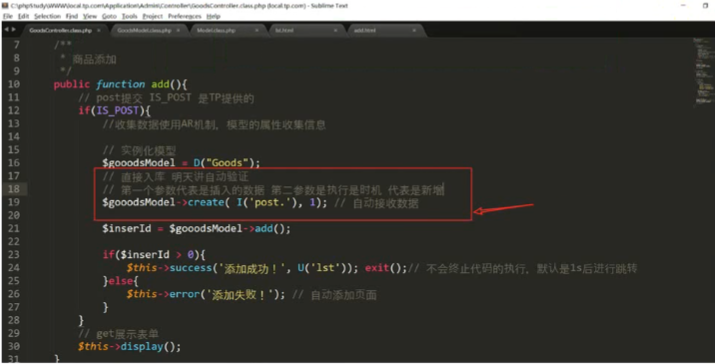Image resolution: width=715 pixels, height=364 pixels.
Task: Open the Goto menu
Action: coord(109,16)
